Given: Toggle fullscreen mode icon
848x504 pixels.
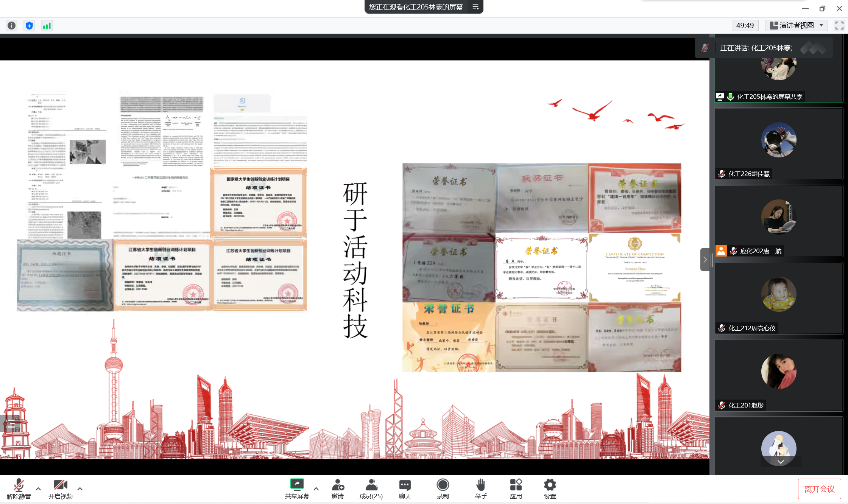Looking at the screenshot, I should pyautogui.click(x=839, y=25).
